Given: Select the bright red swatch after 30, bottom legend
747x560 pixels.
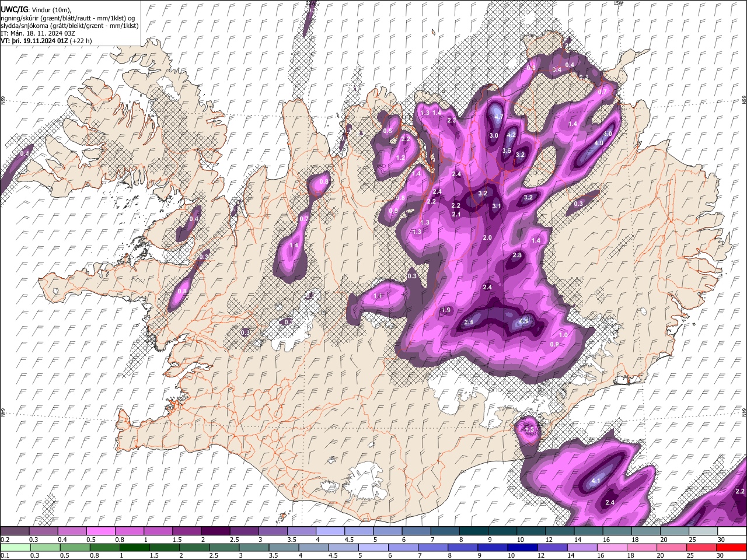Looking at the screenshot, I should coord(732,547).
